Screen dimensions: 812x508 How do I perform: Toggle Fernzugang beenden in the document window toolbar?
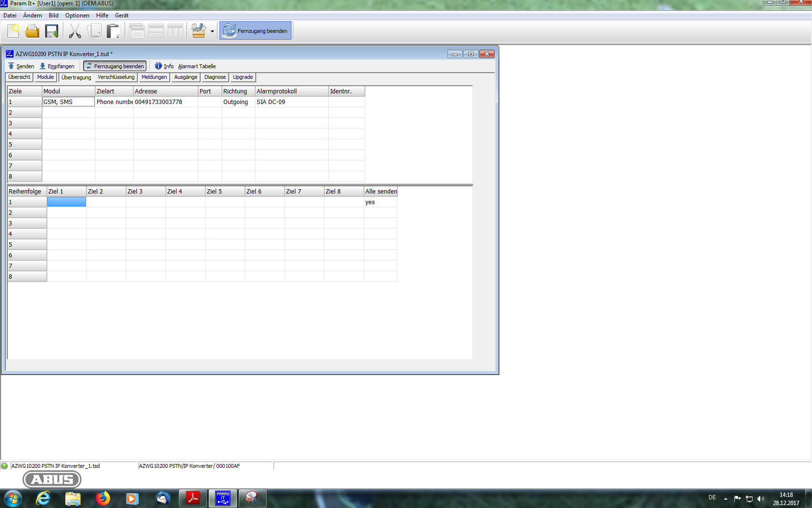115,66
